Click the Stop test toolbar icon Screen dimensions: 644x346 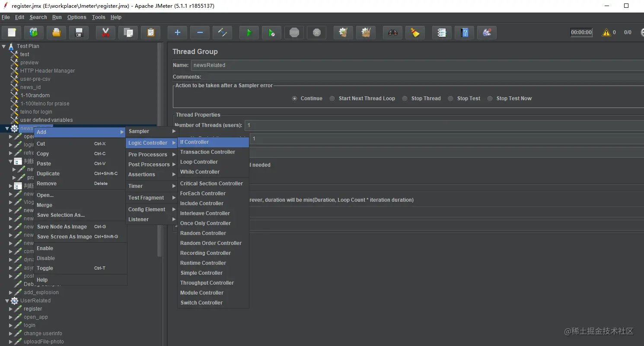point(294,32)
